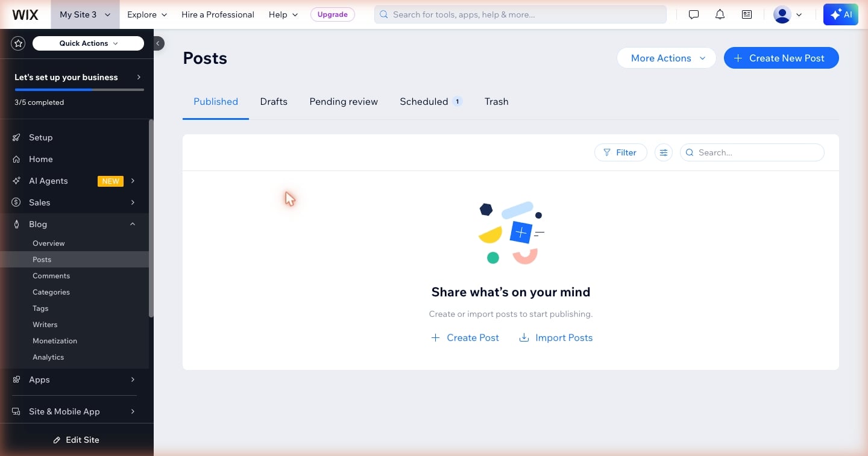This screenshot has height=456, width=868.
Task: Click the posts Search field
Action: (x=752, y=152)
